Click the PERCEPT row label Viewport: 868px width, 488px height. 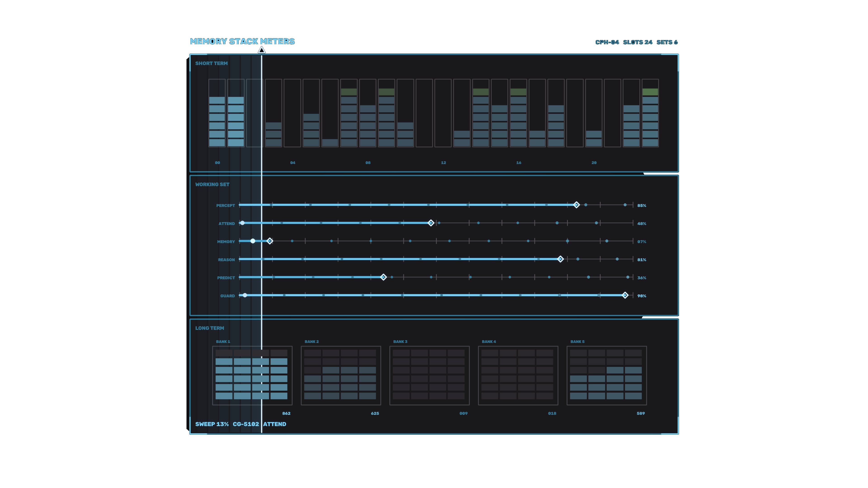(x=225, y=205)
